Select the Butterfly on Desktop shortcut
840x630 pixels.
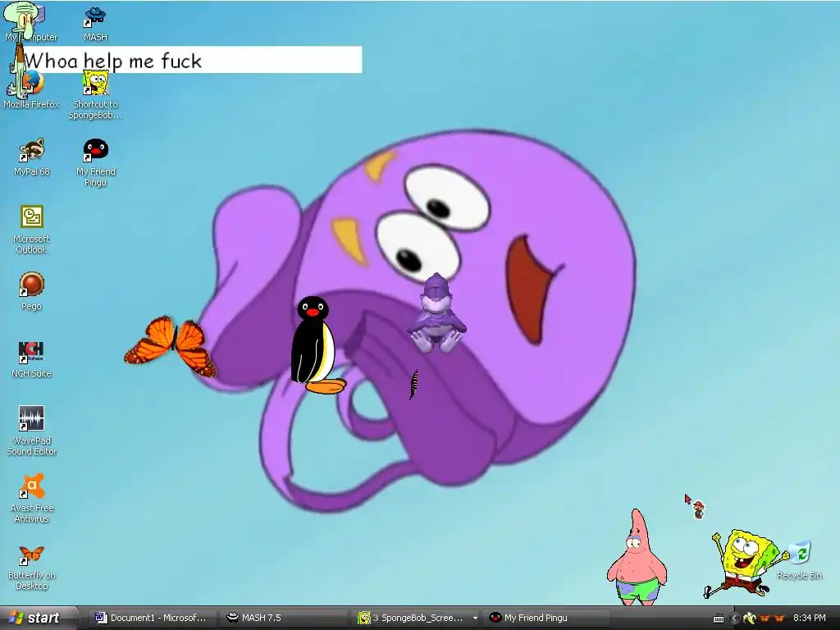pyautogui.click(x=31, y=568)
